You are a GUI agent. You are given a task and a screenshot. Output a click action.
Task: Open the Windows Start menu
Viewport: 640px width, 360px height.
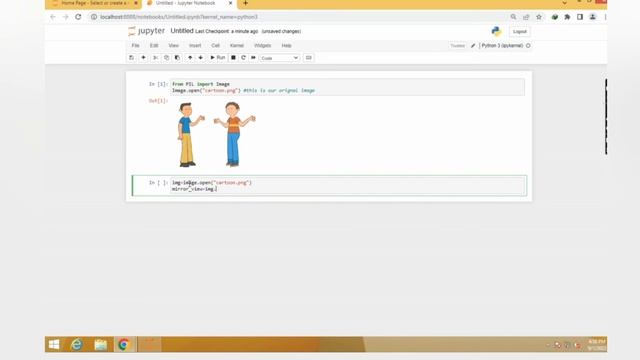click(x=54, y=344)
